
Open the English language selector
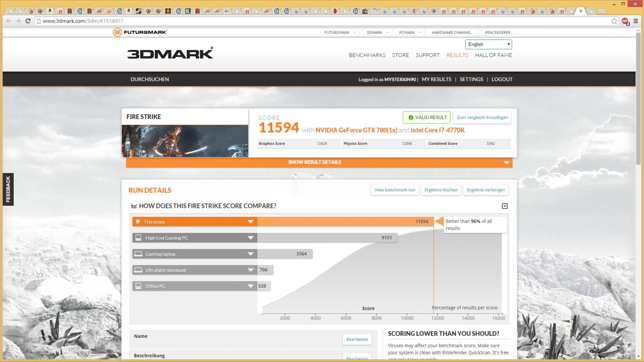click(x=488, y=44)
